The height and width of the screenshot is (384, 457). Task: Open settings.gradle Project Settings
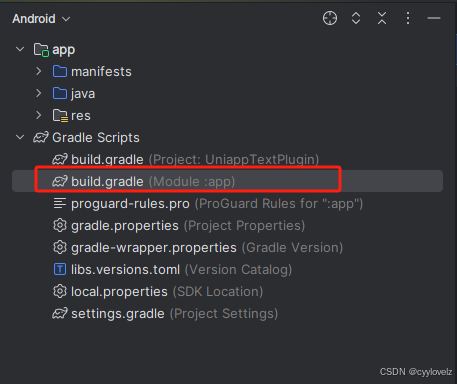click(x=165, y=313)
